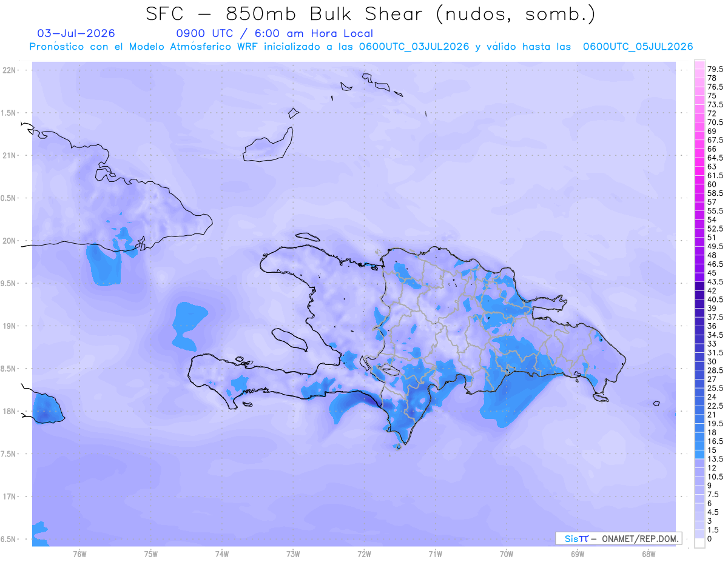Screen dimensions: 728x562
Task: Click the '63' legend value
Action: click(712, 166)
